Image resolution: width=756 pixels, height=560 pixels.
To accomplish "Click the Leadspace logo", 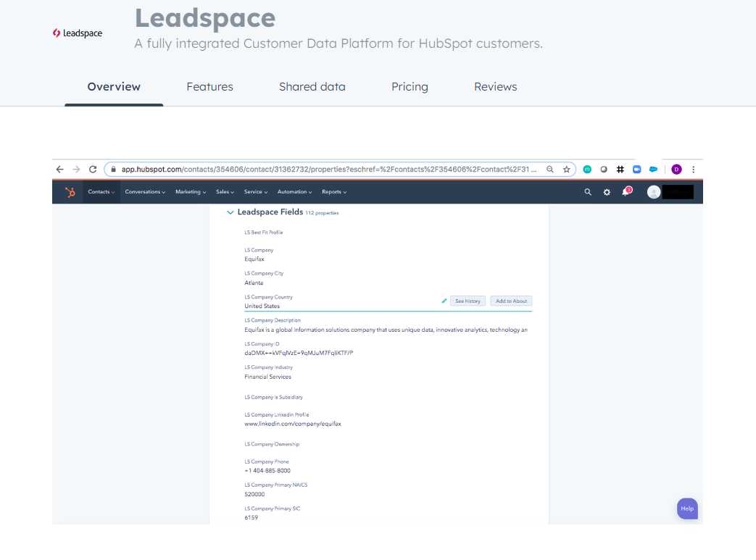I will (x=78, y=33).
